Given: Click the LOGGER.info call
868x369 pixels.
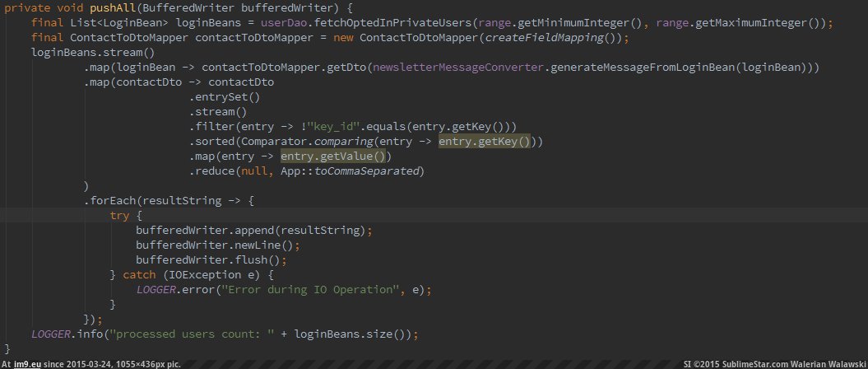Looking at the screenshot, I should 67,334.
